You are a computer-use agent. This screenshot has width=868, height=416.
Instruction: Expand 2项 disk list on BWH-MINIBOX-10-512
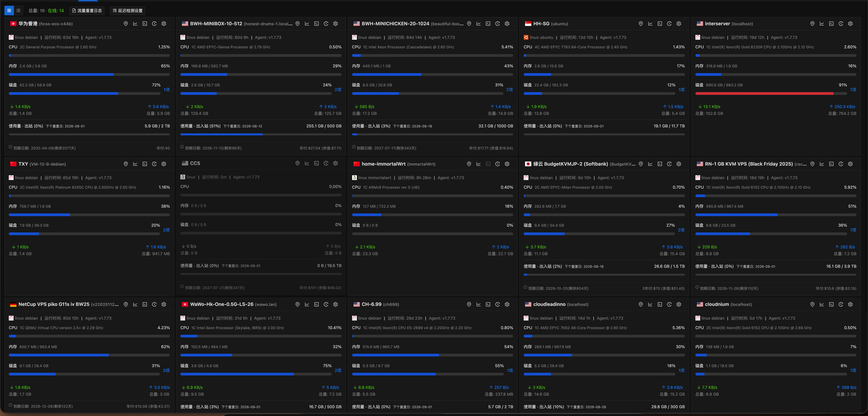338,90
